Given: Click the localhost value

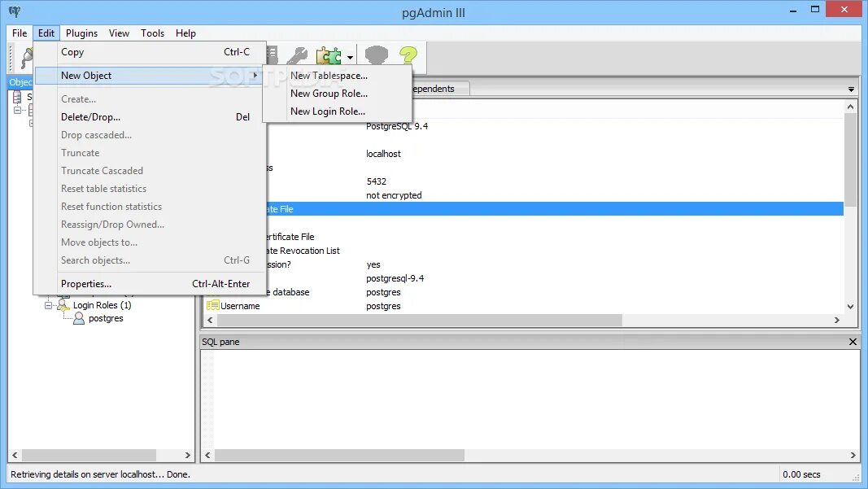Looking at the screenshot, I should [383, 154].
